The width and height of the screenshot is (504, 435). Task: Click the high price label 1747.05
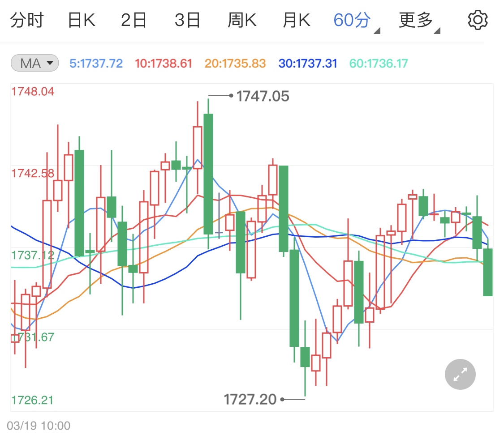tap(263, 96)
